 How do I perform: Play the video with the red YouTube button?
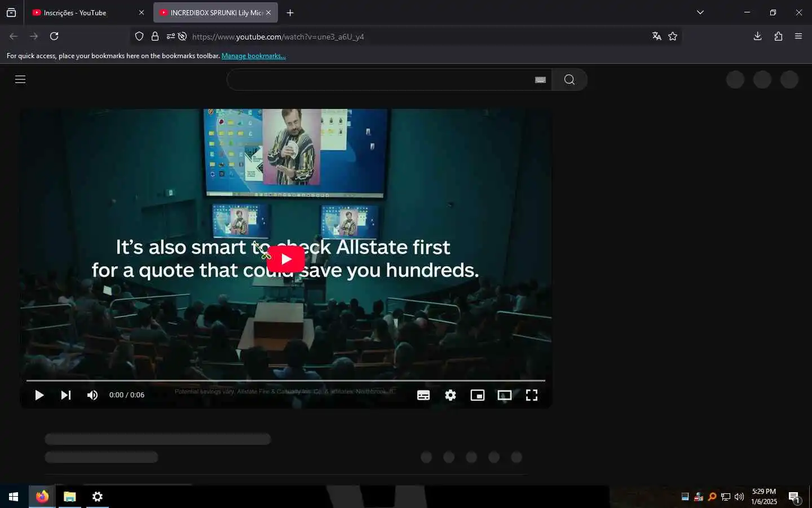(x=285, y=259)
